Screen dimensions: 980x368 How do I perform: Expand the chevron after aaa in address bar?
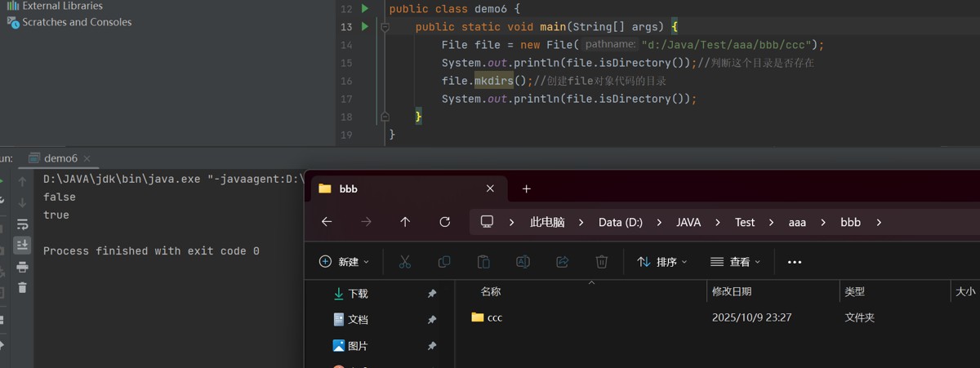click(x=822, y=222)
